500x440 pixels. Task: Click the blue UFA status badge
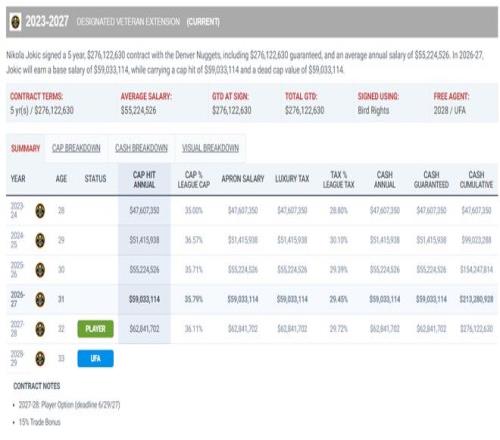click(95, 359)
